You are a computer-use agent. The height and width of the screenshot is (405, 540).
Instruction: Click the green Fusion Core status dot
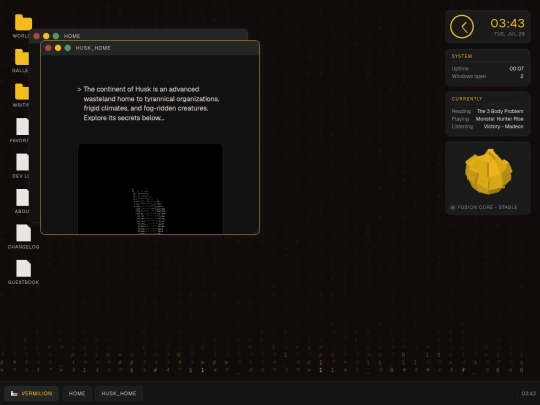(x=453, y=207)
